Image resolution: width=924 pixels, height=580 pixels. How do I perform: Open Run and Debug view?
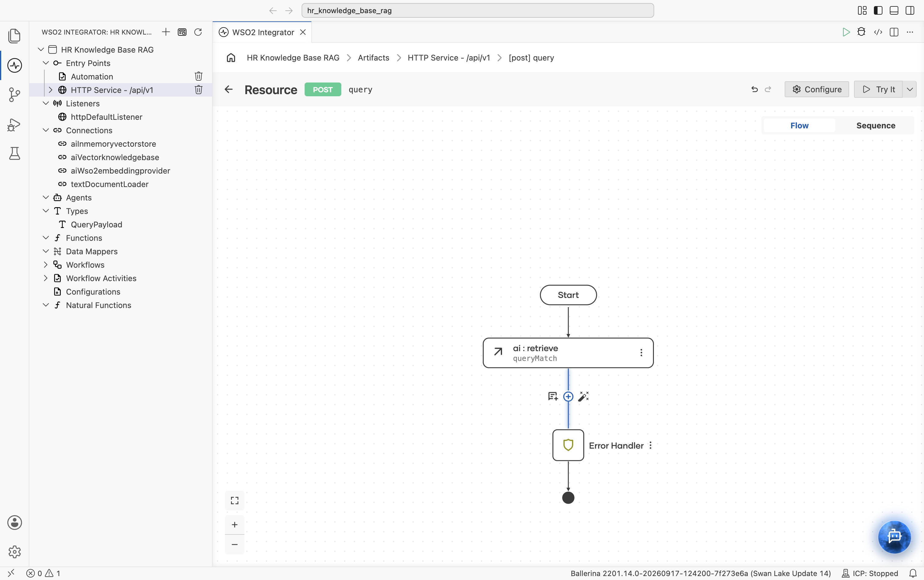[x=14, y=124]
